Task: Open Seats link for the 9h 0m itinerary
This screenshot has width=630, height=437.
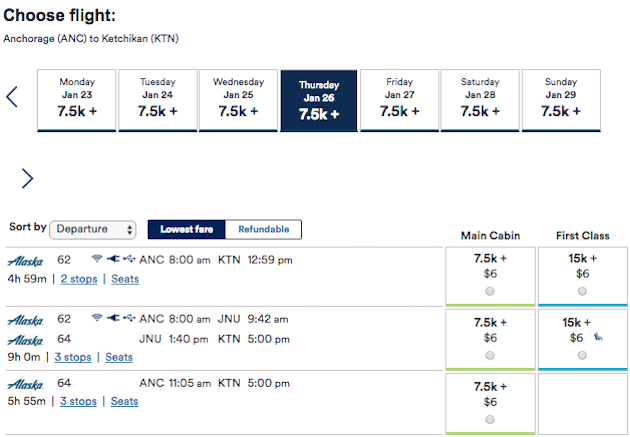Action: click(119, 357)
